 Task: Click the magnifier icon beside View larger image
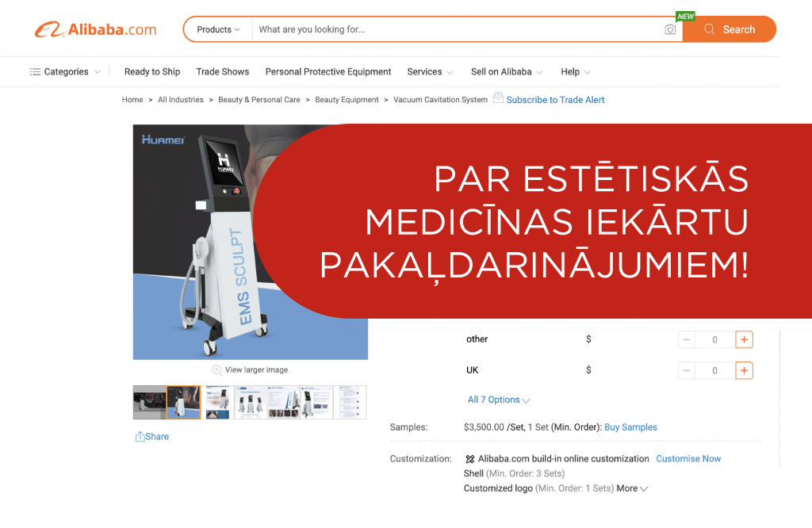click(217, 370)
